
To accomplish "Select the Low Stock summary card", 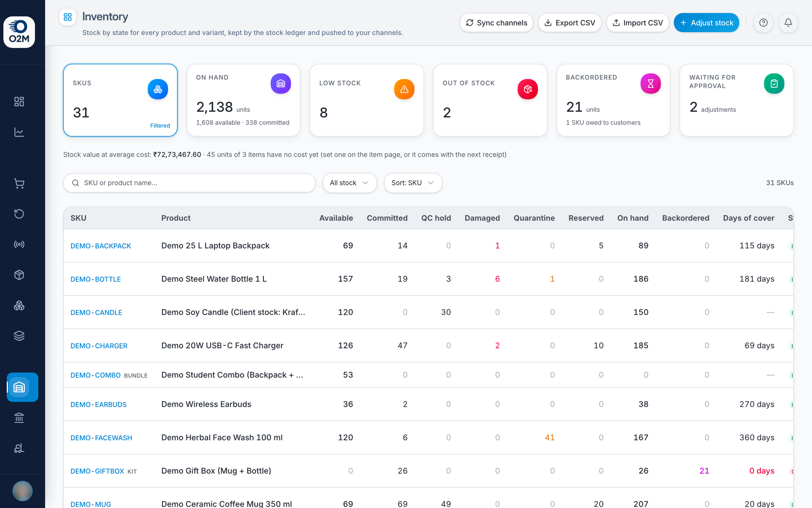I will pyautogui.click(x=367, y=100).
